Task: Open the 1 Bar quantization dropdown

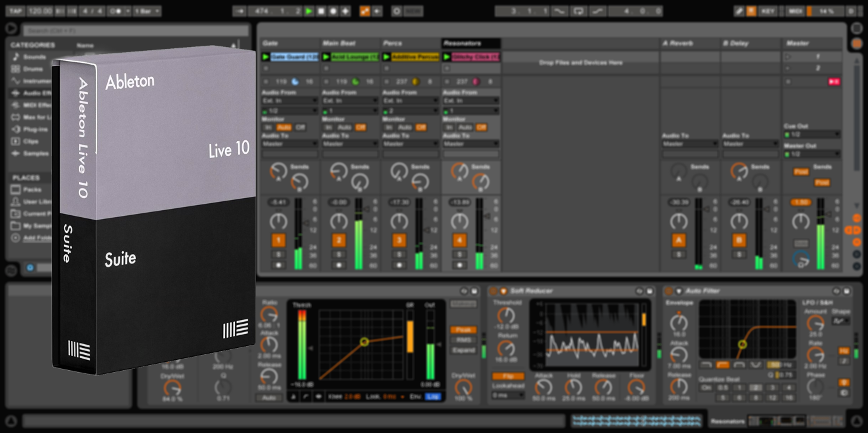Action: [x=148, y=11]
